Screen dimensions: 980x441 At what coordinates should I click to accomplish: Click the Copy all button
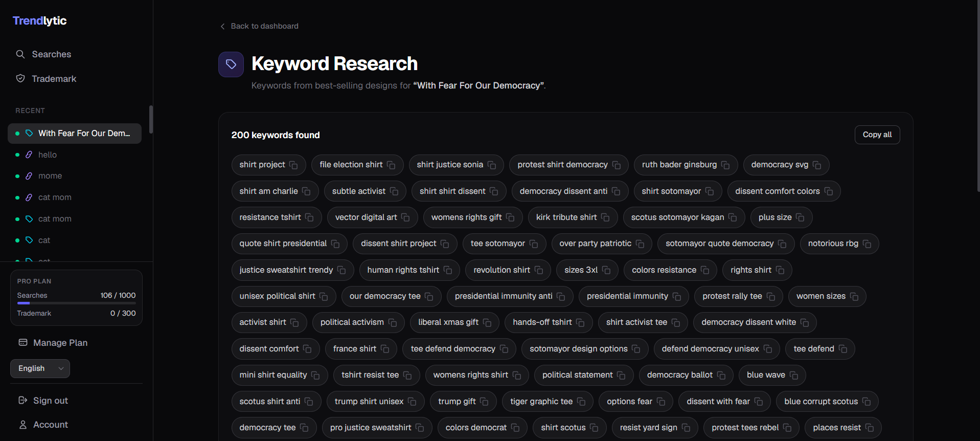(x=877, y=135)
